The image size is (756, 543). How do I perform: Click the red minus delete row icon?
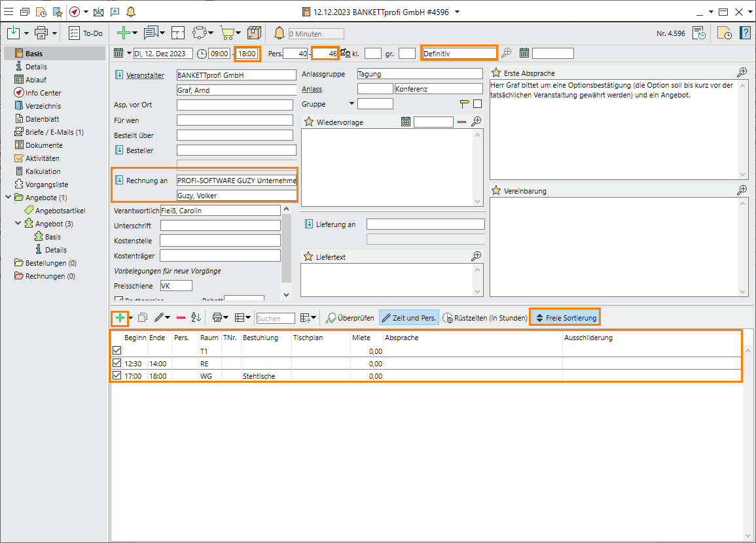tap(181, 318)
